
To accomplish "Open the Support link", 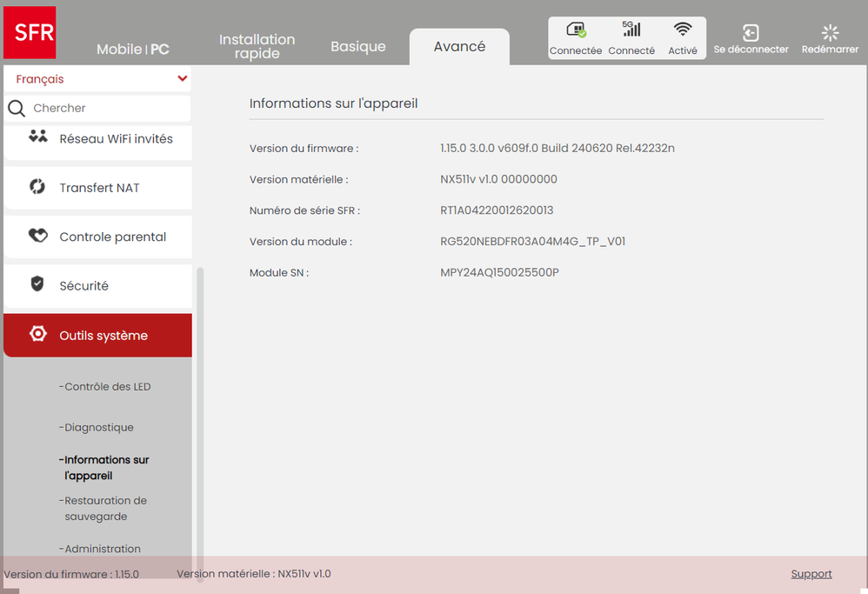I will click(x=811, y=574).
